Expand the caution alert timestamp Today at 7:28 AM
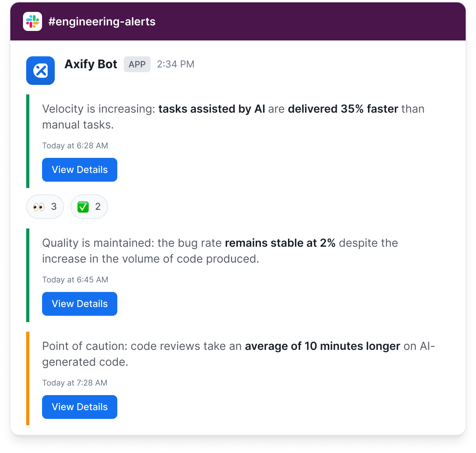Screen dimensions: 476x453 click(x=75, y=383)
